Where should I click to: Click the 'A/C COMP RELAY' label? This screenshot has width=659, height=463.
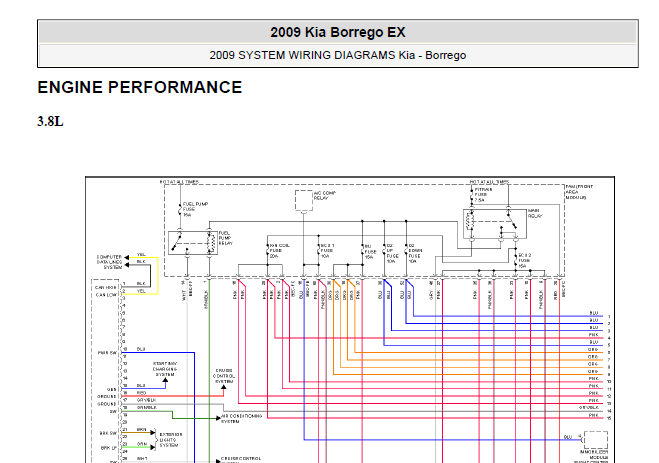click(324, 195)
